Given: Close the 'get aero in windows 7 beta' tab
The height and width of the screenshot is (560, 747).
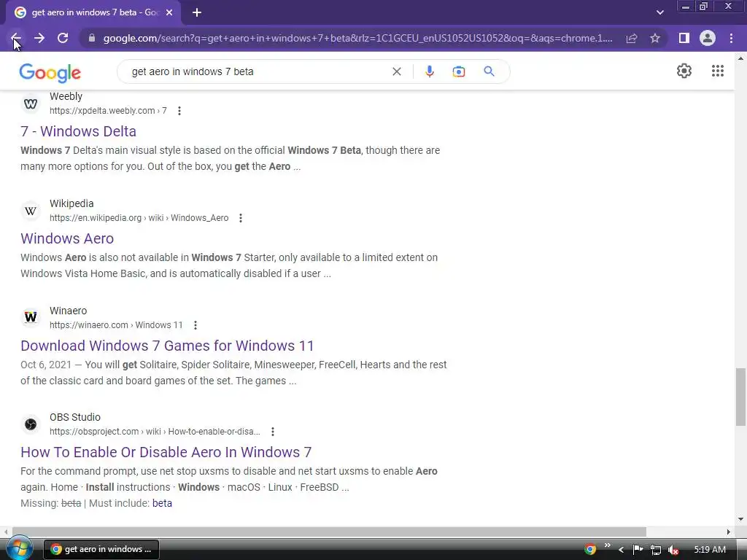Looking at the screenshot, I should [x=169, y=12].
